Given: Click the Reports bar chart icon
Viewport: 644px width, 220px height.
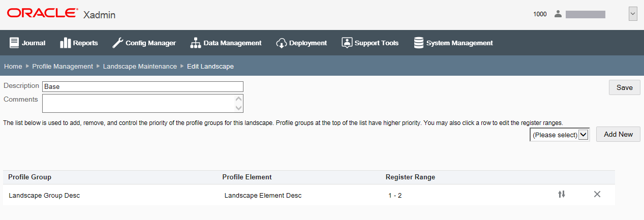Looking at the screenshot, I should tap(65, 43).
